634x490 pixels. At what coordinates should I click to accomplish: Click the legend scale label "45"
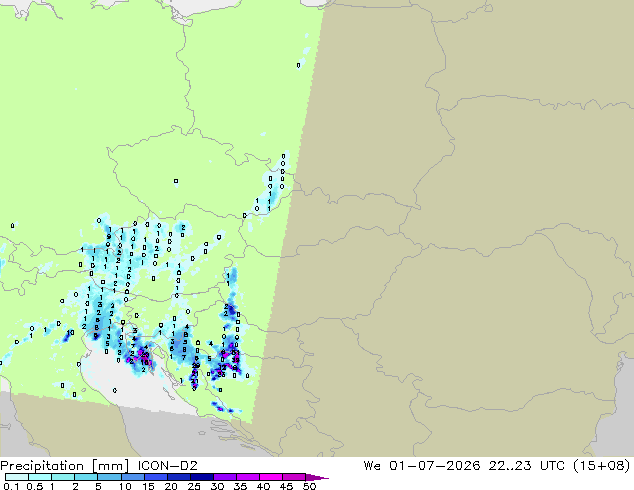point(286,486)
